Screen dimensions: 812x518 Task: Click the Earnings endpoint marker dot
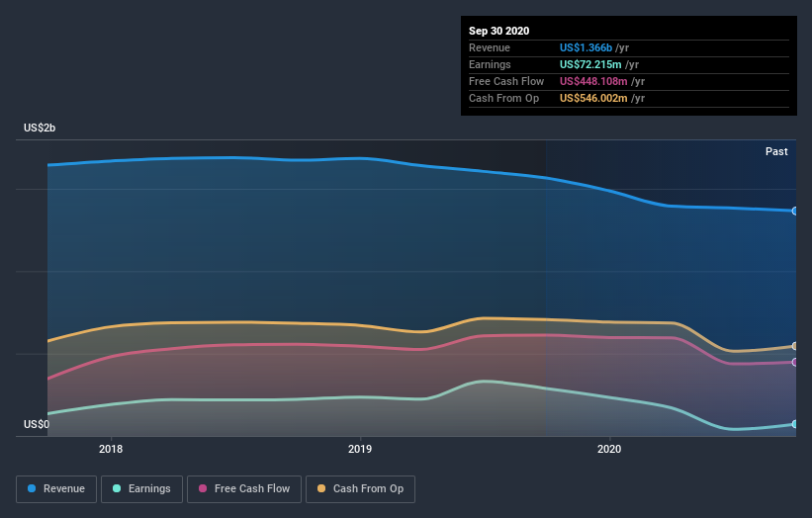794,424
